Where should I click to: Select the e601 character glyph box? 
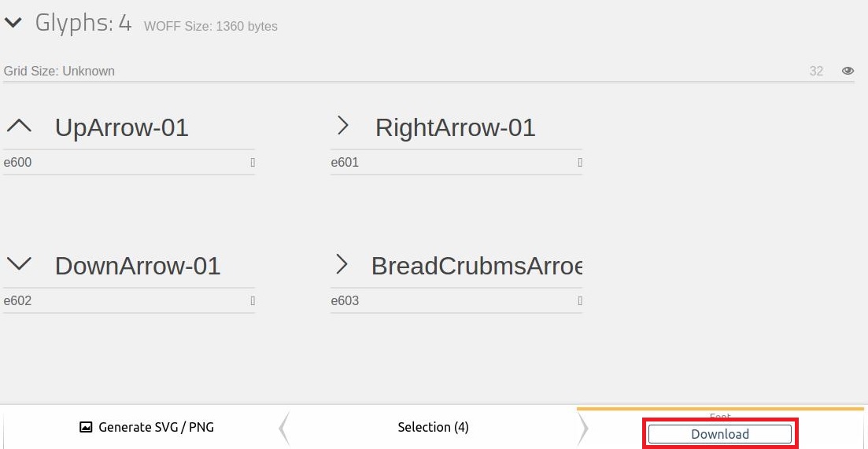coord(580,163)
